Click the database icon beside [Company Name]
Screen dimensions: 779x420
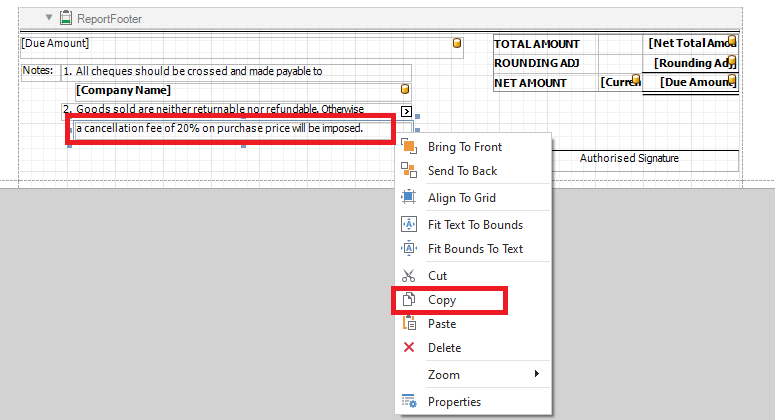click(405, 89)
